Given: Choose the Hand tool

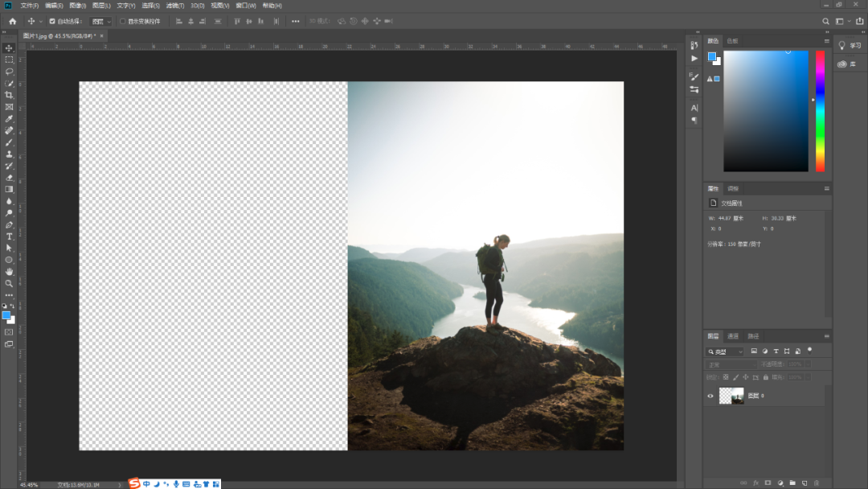Looking at the screenshot, I should click(x=9, y=271).
